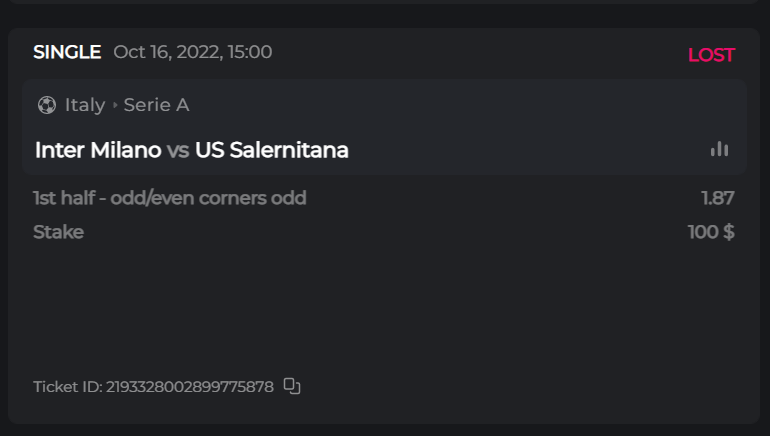This screenshot has height=436, width=770.
Task: Click the ticket ID number 2193328002899775878
Action: (x=190, y=386)
